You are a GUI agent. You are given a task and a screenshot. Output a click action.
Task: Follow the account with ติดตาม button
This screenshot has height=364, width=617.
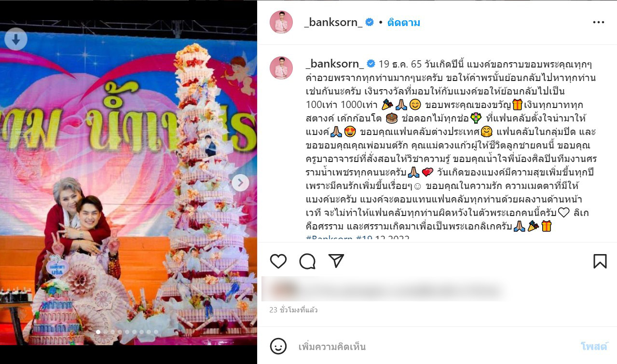pos(403,23)
